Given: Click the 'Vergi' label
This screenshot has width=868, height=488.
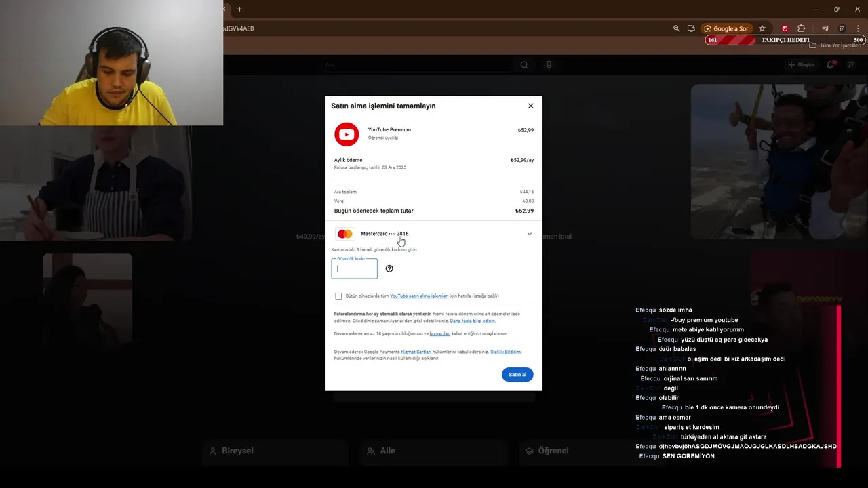Looking at the screenshot, I should pos(340,201).
